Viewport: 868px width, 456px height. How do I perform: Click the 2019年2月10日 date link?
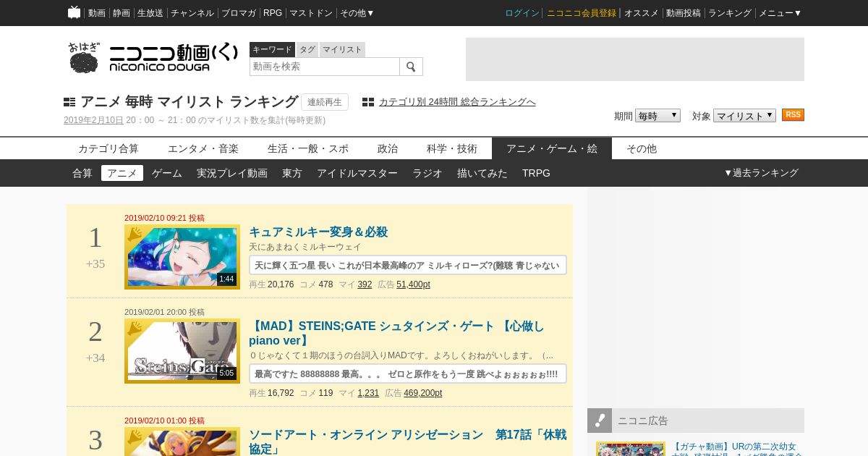tap(93, 120)
